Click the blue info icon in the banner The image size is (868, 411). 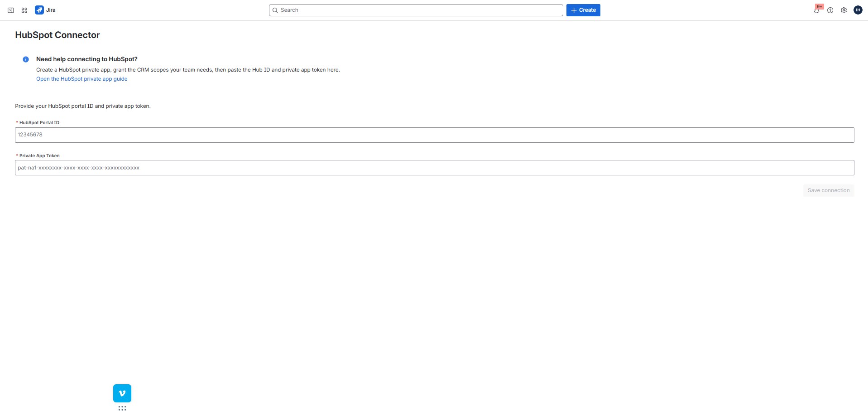click(25, 59)
